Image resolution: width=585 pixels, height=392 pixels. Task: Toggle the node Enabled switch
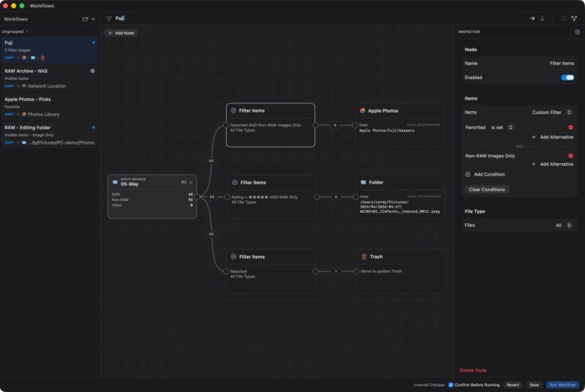click(x=567, y=78)
